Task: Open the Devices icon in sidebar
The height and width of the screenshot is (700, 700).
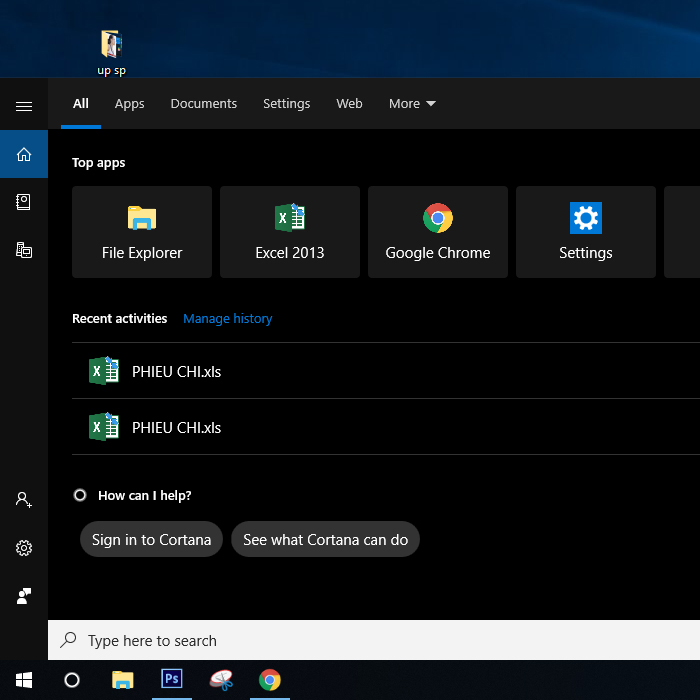Action: [x=24, y=250]
